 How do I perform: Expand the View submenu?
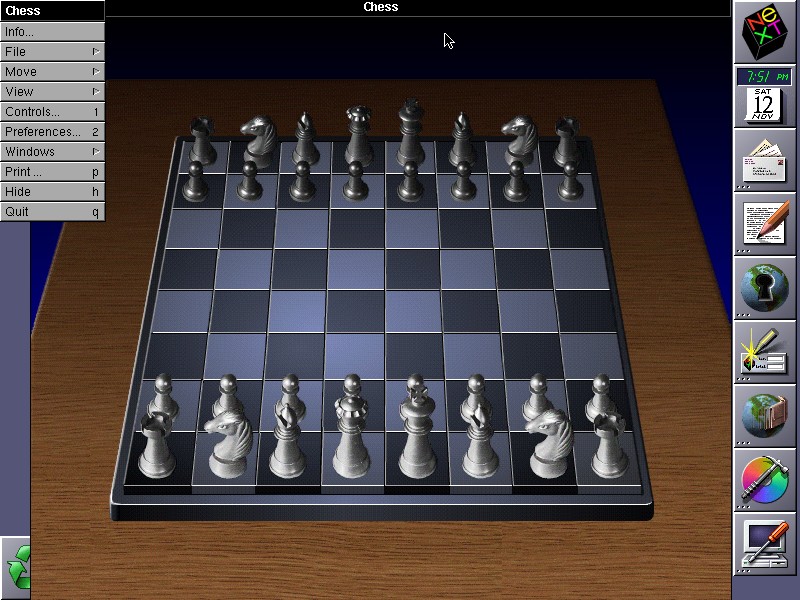point(52,91)
